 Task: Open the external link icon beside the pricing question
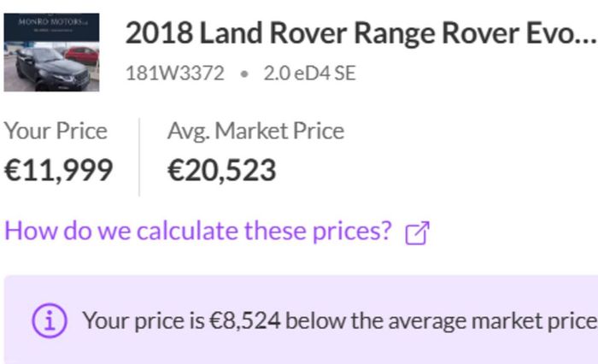[417, 232]
